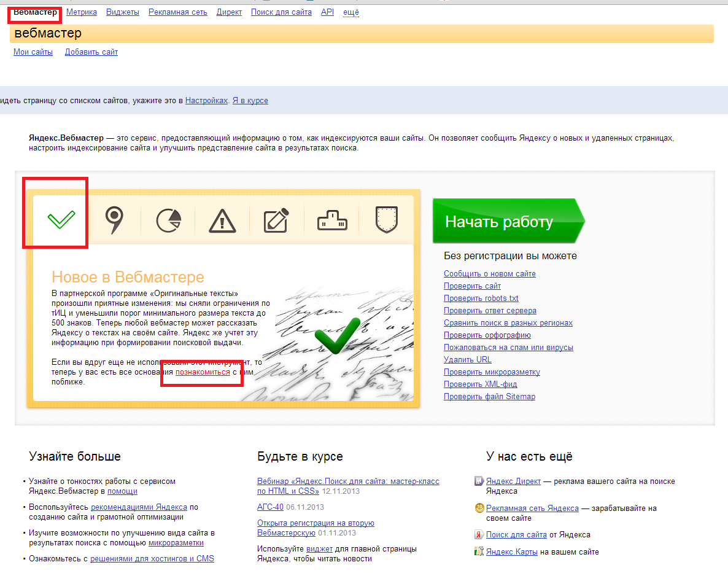Open Рекламная сеть in the top navigation
728x573 pixels.
178,12
